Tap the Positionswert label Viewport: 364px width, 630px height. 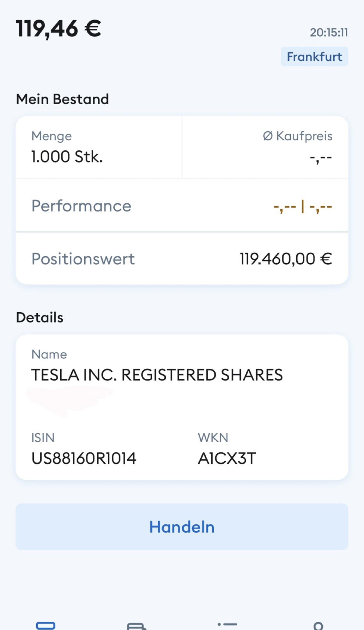(x=83, y=259)
